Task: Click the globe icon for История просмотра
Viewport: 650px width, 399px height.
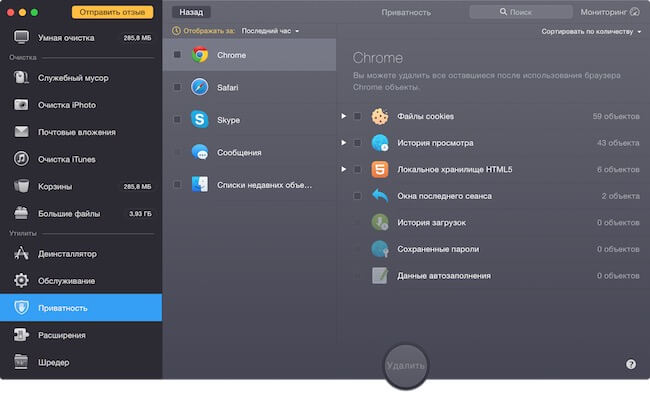Action: (x=380, y=143)
